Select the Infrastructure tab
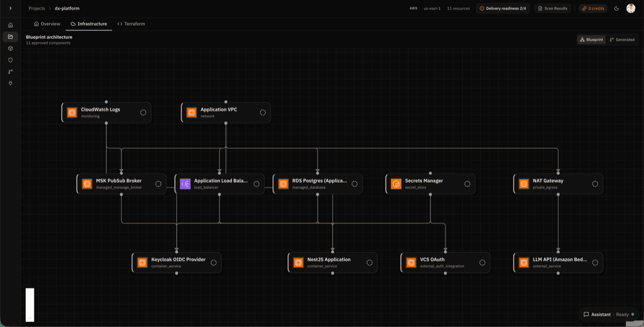Screen dimensions: 644x327 (x=89, y=24)
